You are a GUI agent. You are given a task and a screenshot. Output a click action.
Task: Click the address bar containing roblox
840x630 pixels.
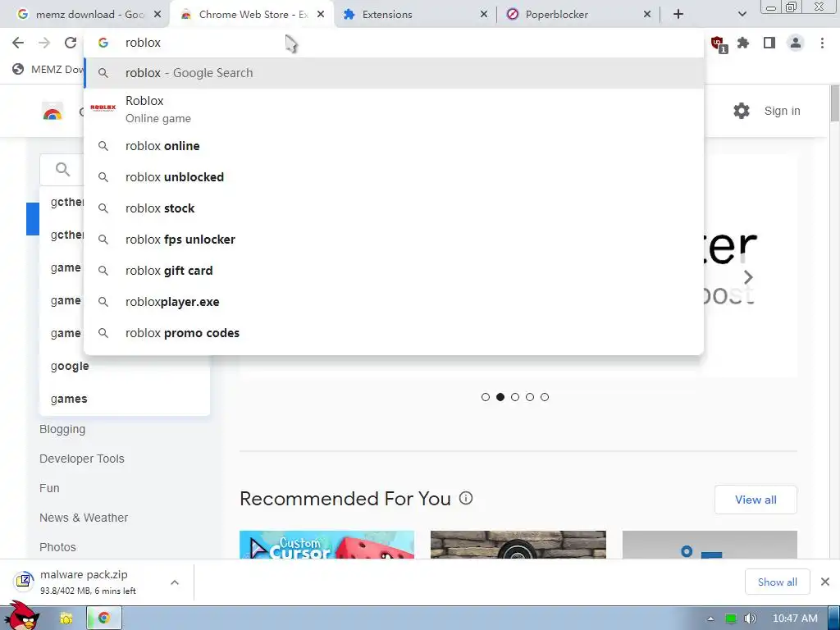tap(394, 43)
